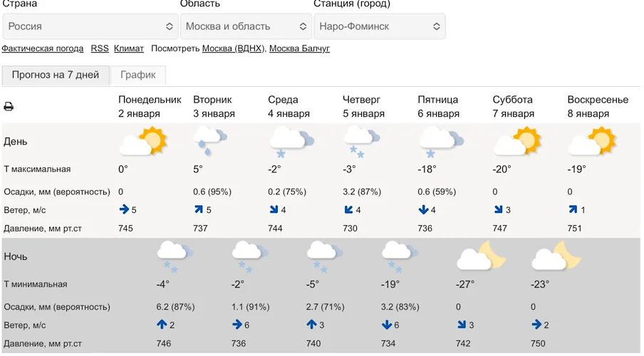Click Saturday's daytime sunny cloud icon

(x=517, y=141)
